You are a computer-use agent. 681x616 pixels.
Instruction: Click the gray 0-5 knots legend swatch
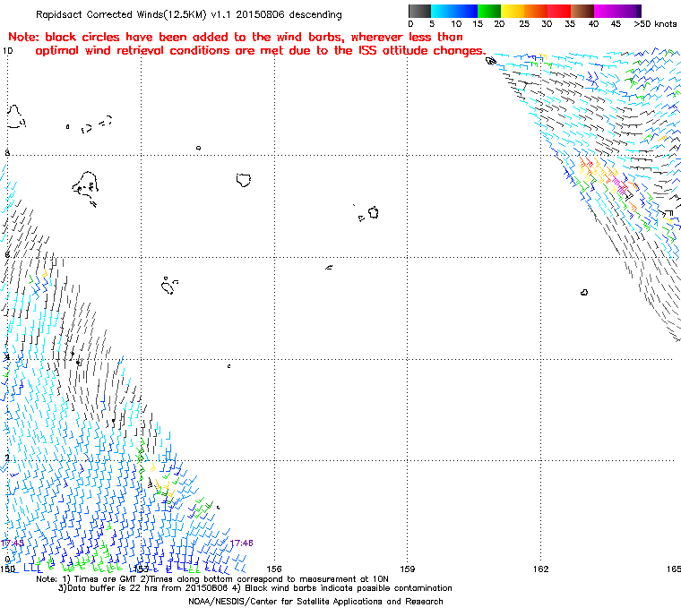[419, 11]
